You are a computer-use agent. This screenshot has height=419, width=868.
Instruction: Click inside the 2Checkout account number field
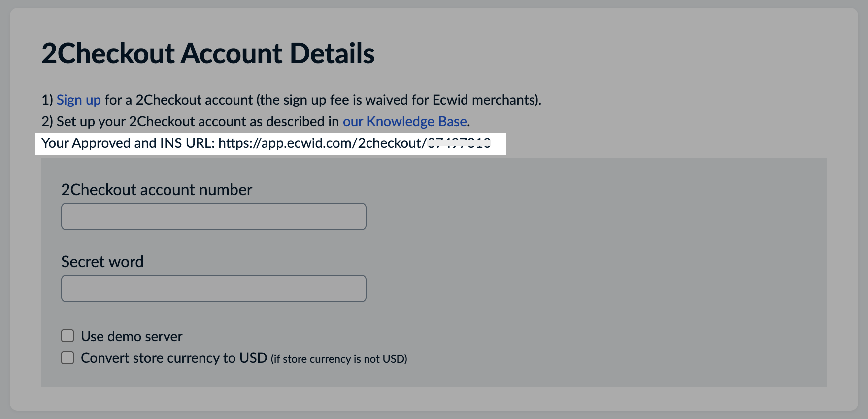tap(213, 216)
